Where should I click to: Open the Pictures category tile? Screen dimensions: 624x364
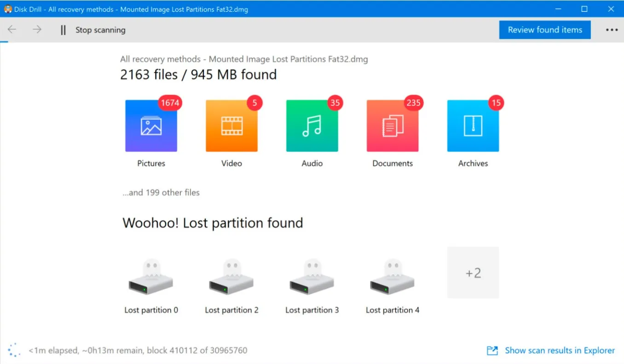pyautogui.click(x=151, y=126)
